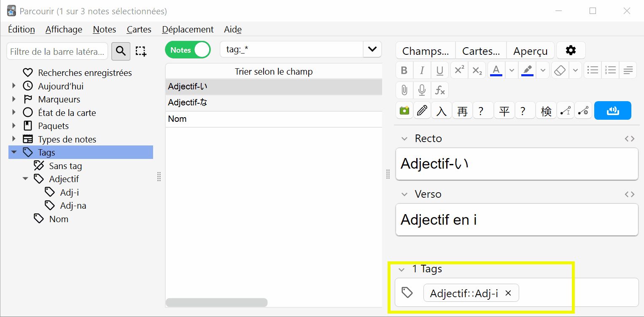
Task: Click the sidebar search magnifier icon
Action: 121,51
